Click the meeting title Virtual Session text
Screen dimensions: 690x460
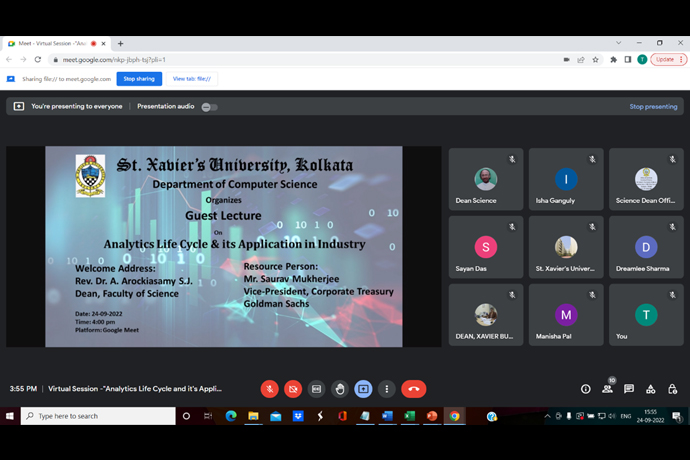coord(135,389)
